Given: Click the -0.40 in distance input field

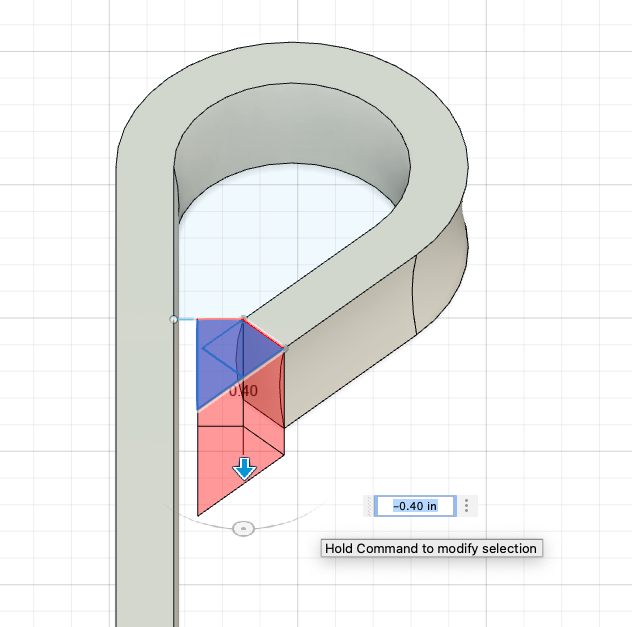Looking at the screenshot, I should click(415, 506).
